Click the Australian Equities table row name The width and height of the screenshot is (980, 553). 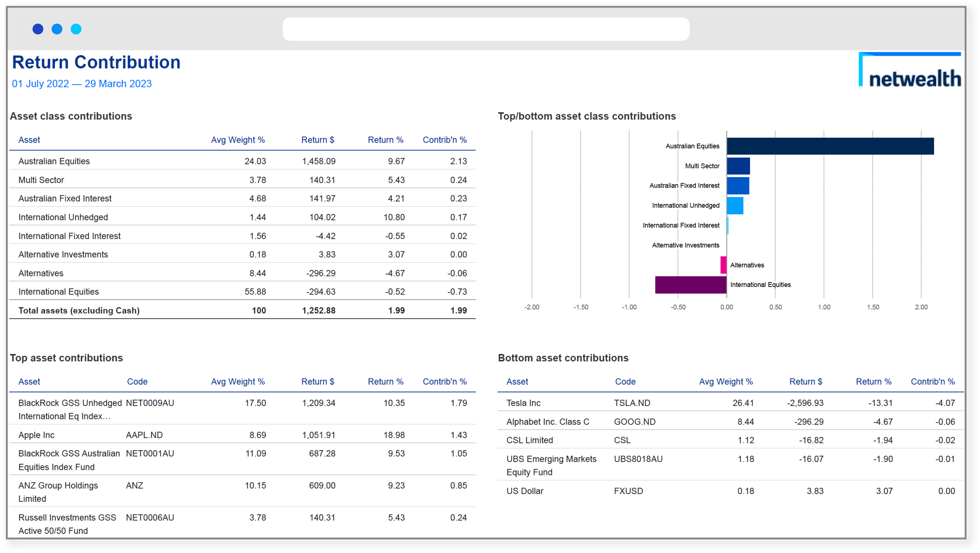click(x=54, y=161)
